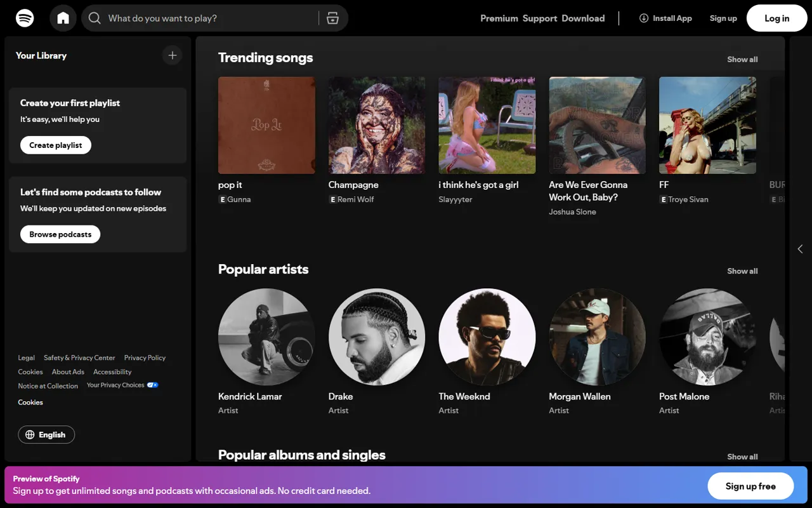
Task: Click the Slayyyter artist name
Action: pyautogui.click(x=455, y=199)
